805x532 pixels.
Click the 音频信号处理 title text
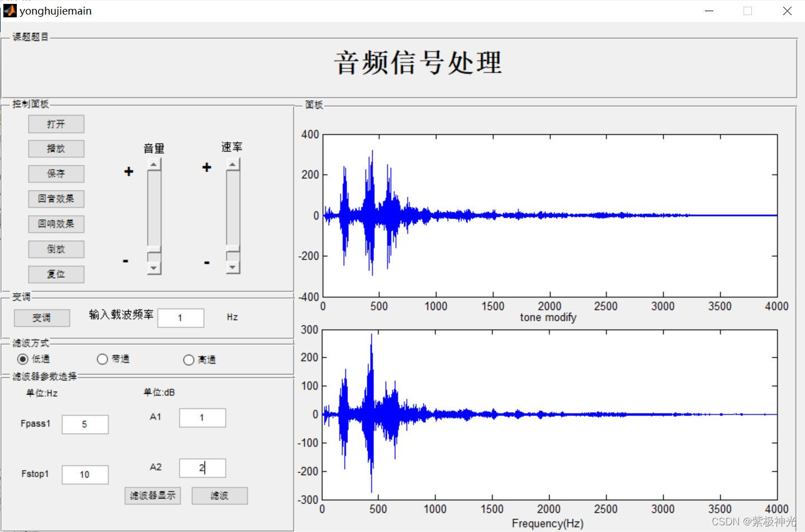tap(418, 63)
